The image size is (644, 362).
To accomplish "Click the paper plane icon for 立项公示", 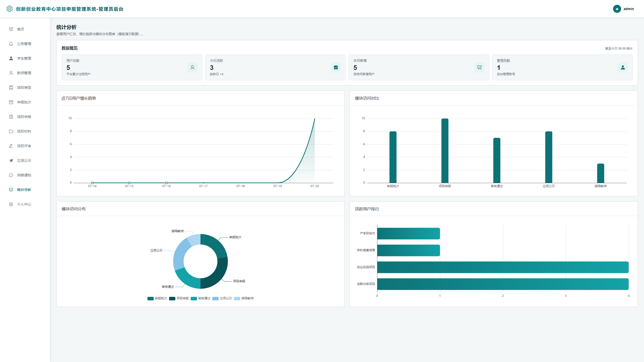I will [11, 160].
